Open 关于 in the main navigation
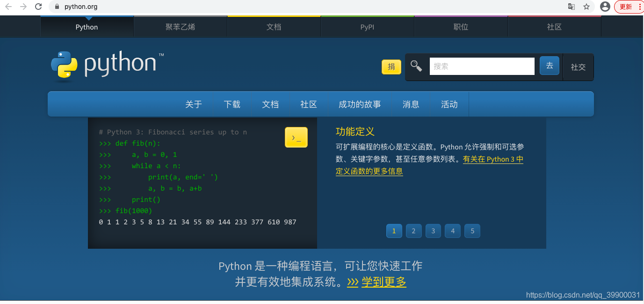 tap(194, 104)
